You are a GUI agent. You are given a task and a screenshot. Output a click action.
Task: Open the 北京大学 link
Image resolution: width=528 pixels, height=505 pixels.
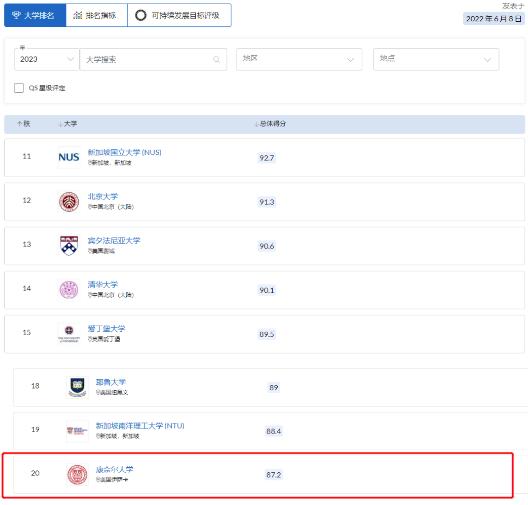(103, 196)
